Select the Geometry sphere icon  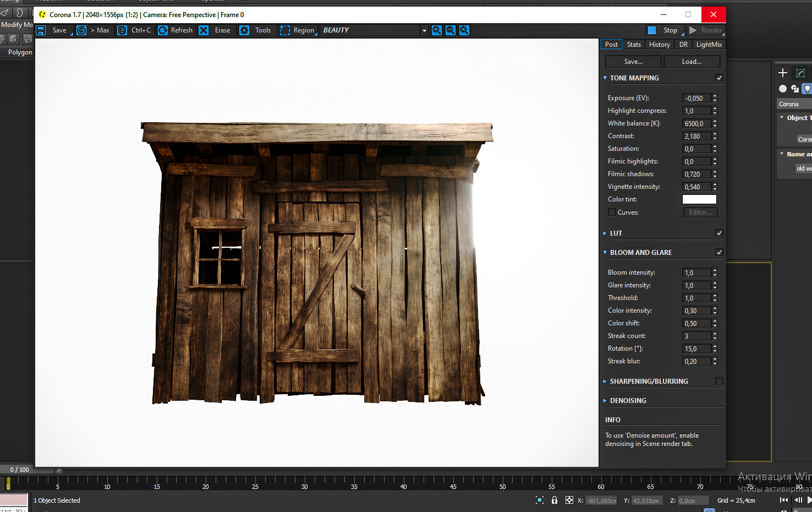(x=783, y=89)
